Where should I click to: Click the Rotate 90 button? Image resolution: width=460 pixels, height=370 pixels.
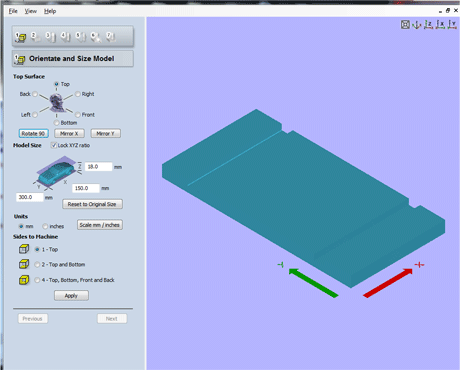click(x=33, y=133)
